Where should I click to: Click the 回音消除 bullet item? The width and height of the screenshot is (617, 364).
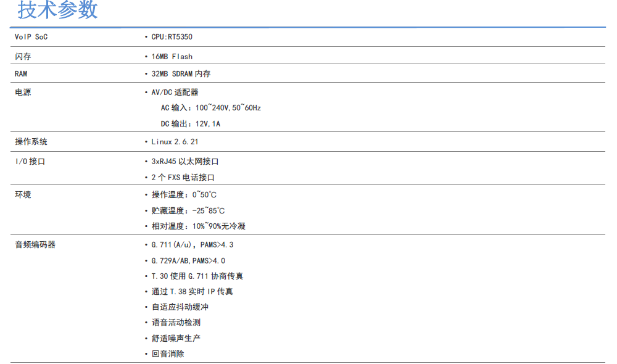[168, 354]
